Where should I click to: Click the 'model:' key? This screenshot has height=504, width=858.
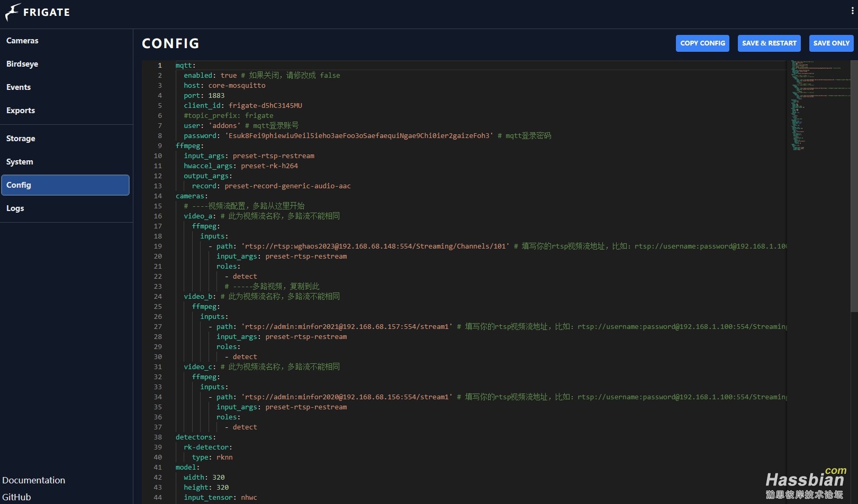point(188,468)
